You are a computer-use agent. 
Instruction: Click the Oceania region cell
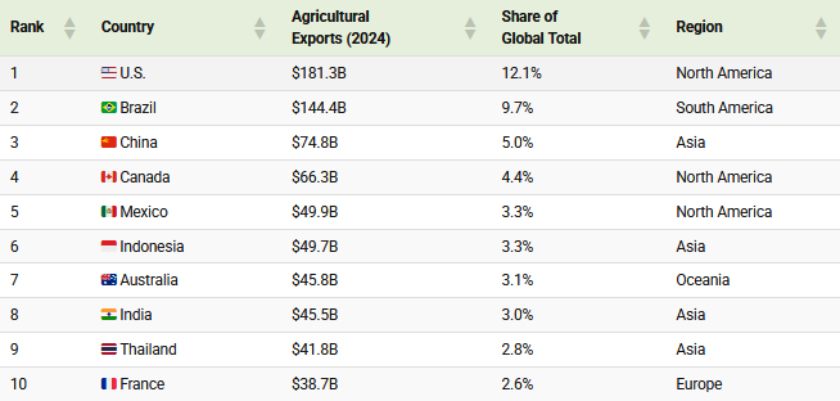click(702, 280)
